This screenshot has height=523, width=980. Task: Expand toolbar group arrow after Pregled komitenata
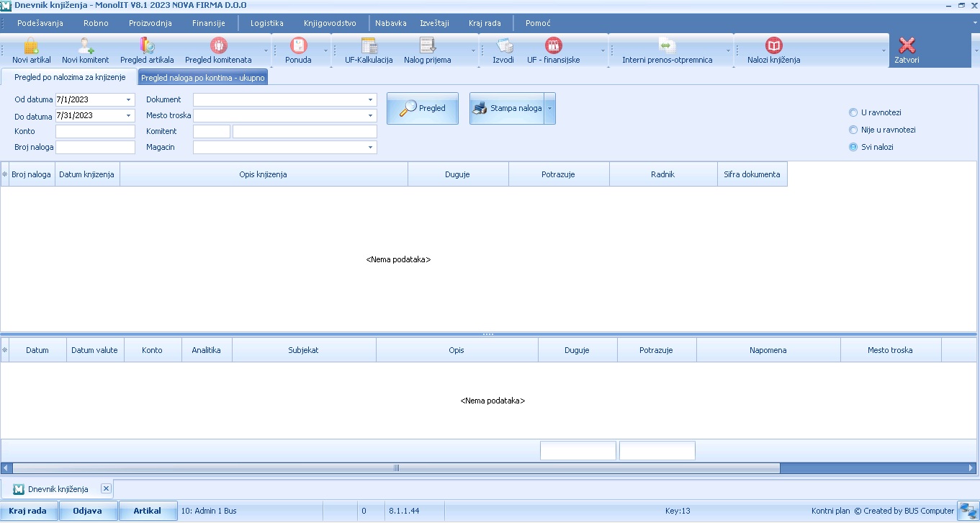pyautogui.click(x=266, y=50)
